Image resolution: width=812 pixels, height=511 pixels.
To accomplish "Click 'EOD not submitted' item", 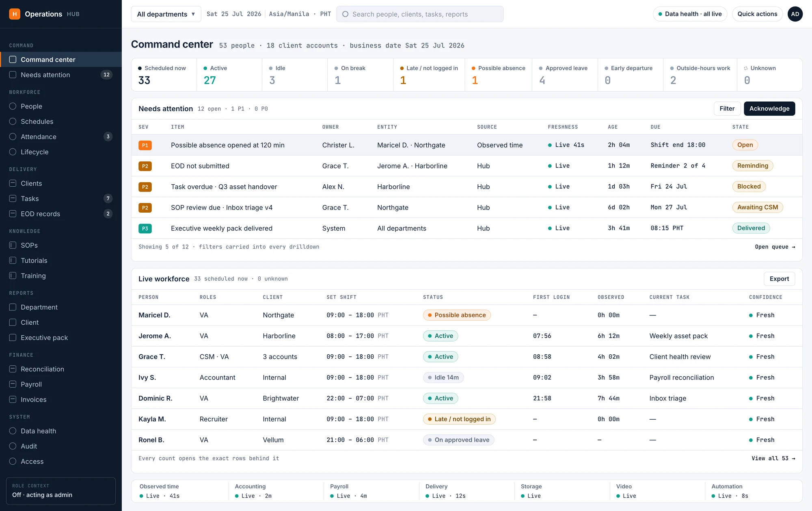I will click(200, 166).
